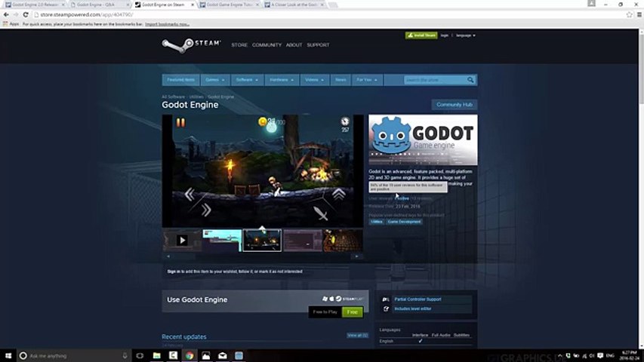The height and width of the screenshot is (362, 644).
Task: Click the Chrome taskbar icon
Action: [190, 355]
